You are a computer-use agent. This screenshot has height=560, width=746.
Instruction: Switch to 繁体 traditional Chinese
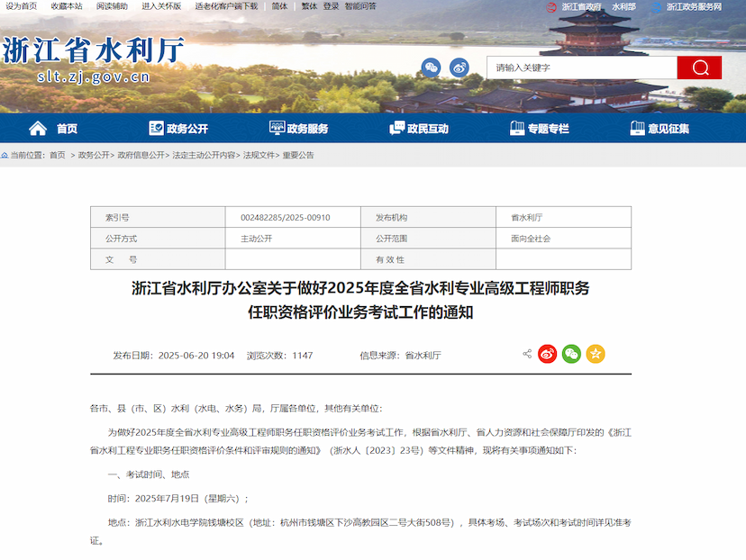(309, 6)
